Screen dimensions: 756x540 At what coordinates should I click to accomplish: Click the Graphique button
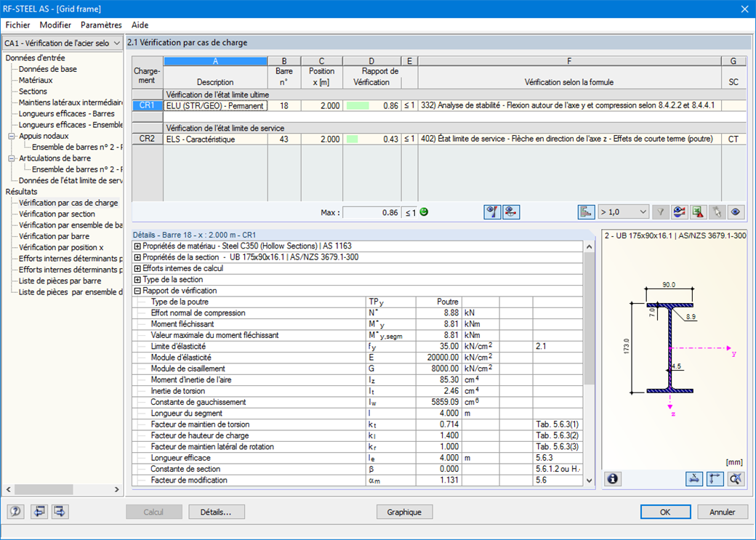(x=404, y=512)
